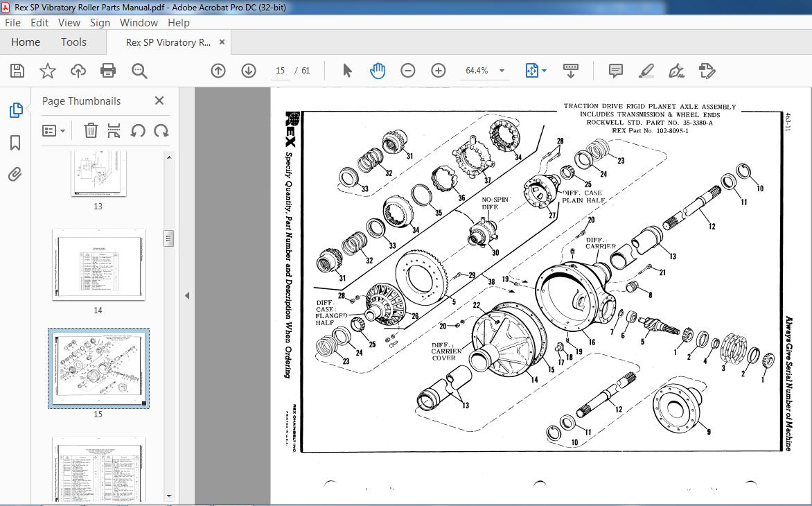Open the Window menu

pyautogui.click(x=139, y=23)
